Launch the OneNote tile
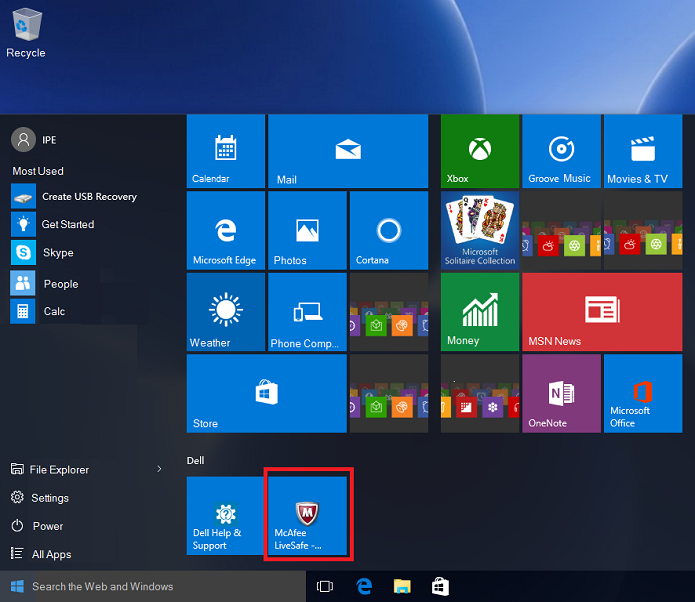 [561, 394]
